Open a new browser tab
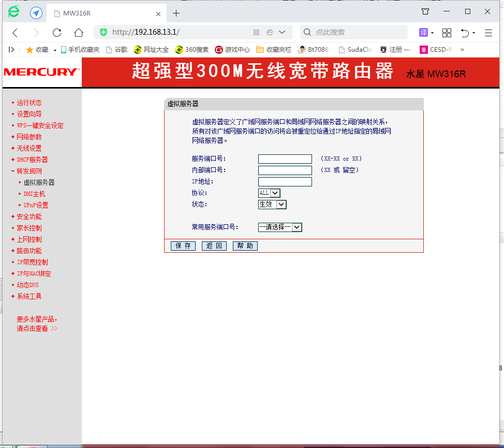Image resolution: width=504 pixels, height=448 pixels. coord(176,13)
